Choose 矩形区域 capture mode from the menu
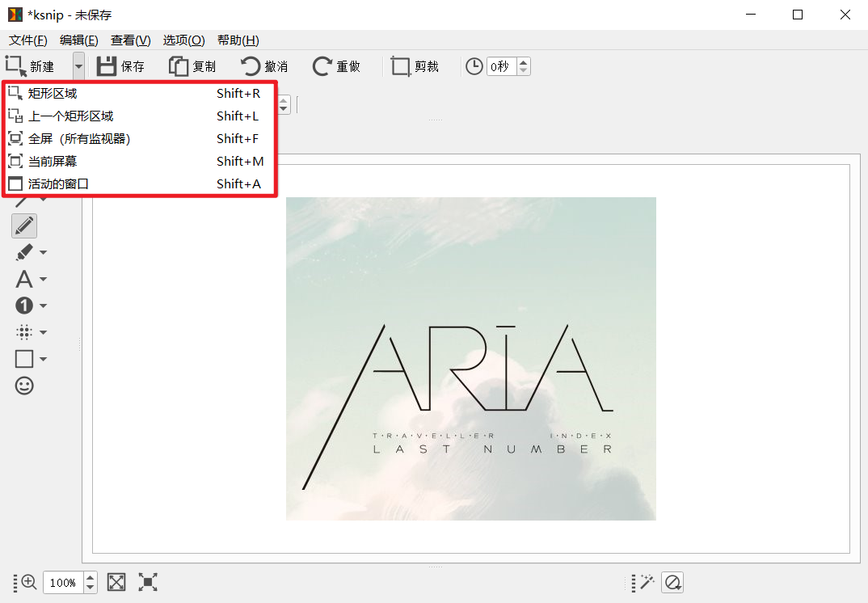 140,94
